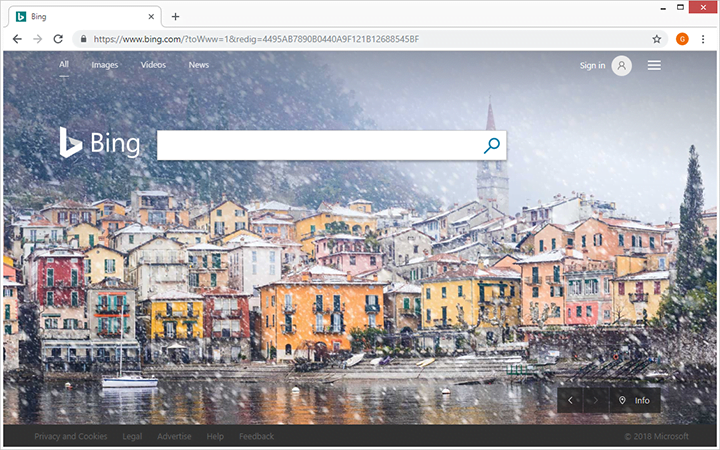Click the browser forward arrow
Viewport: 720px width, 450px height.
click(x=37, y=39)
